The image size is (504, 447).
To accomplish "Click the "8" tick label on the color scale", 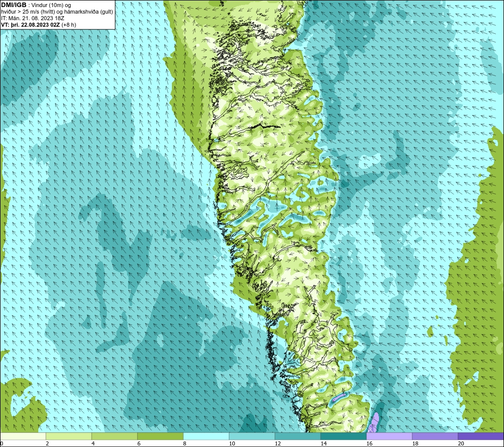I will [x=185, y=443].
